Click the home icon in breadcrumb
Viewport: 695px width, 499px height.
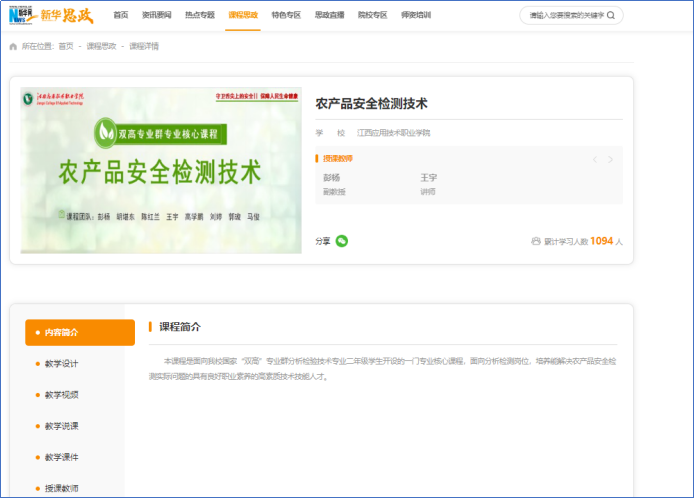coord(13,47)
